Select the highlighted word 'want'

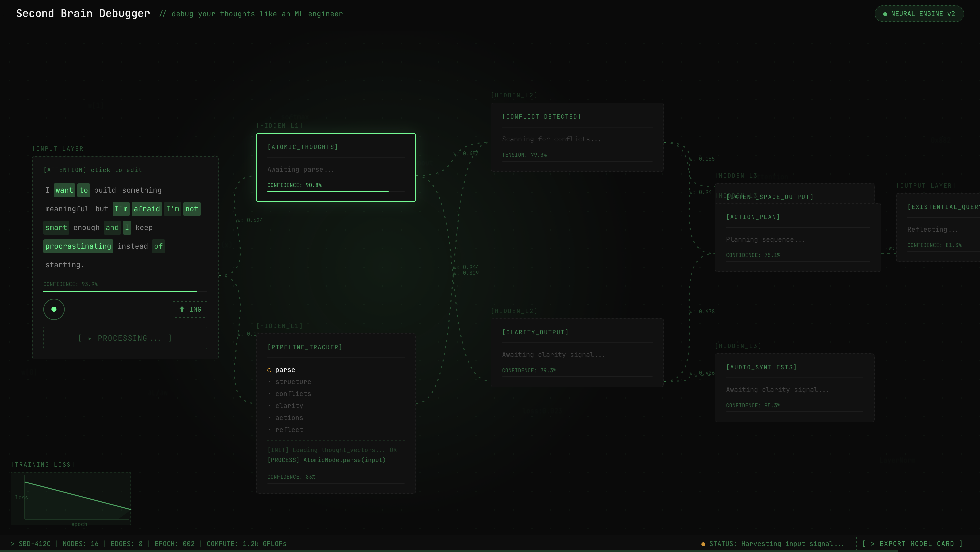pos(64,190)
